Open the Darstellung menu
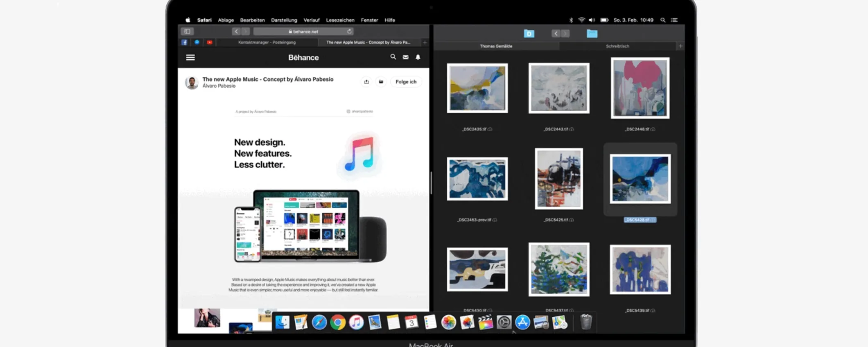Viewport: 868px width, 347px height. pos(284,20)
